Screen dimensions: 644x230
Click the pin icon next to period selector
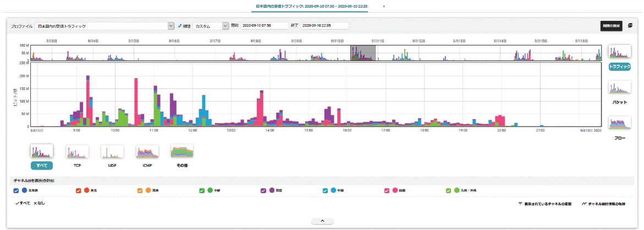[180, 26]
